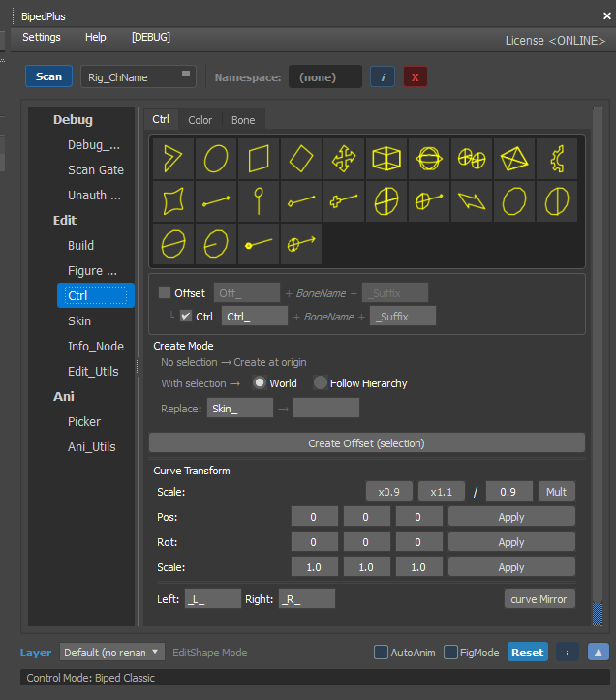Select the cross-headed line curve shape

(x=344, y=201)
